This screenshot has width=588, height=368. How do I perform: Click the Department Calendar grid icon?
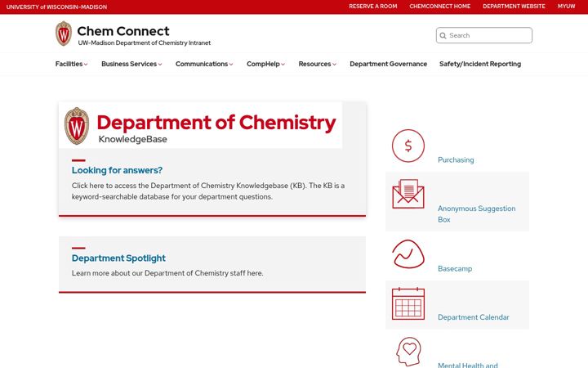point(408,303)
